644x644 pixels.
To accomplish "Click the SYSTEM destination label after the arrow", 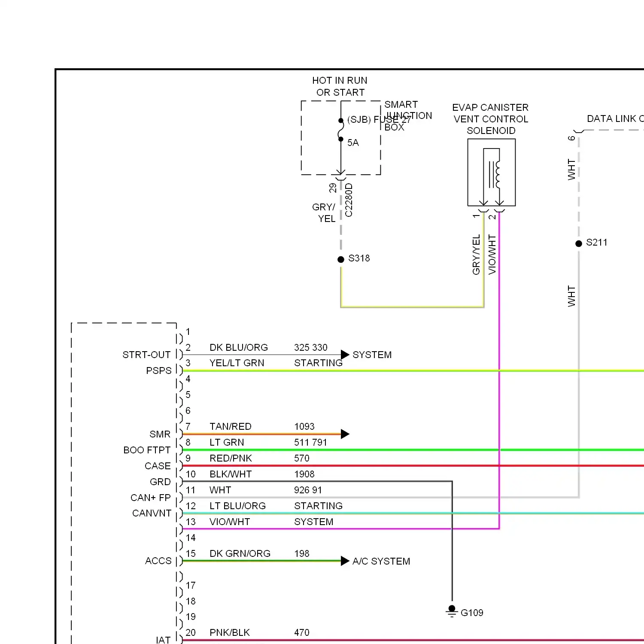I will click(372, 355).
